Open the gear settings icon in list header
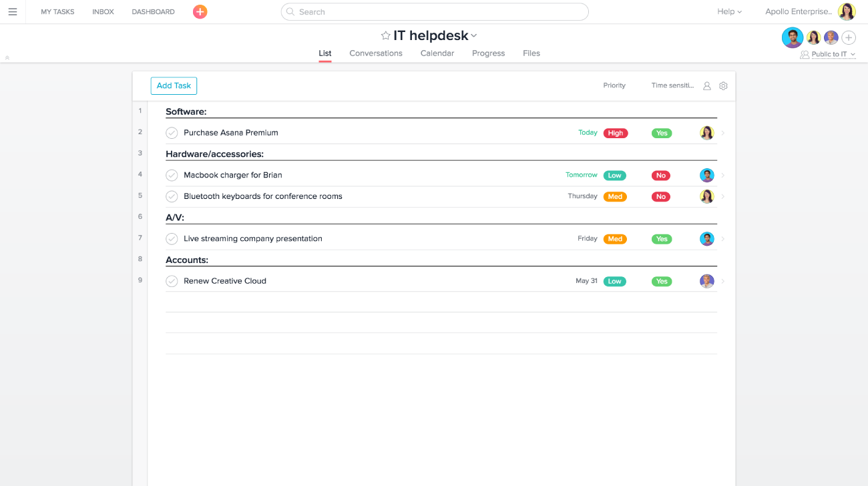 (723, 86)
